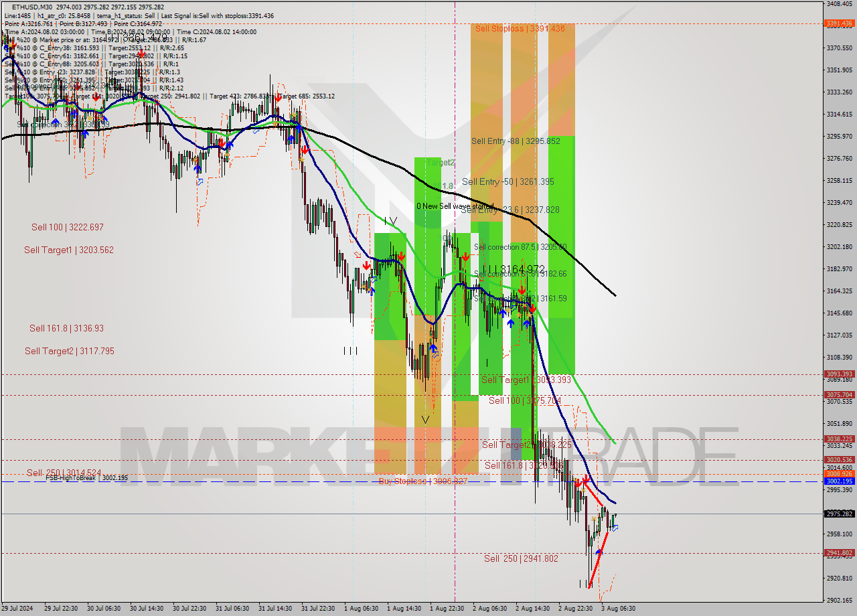Viewport: 857px width, 616px height.
Task: Select the 3038.225 price tag on axis
Action: click(x=839, y=439)
